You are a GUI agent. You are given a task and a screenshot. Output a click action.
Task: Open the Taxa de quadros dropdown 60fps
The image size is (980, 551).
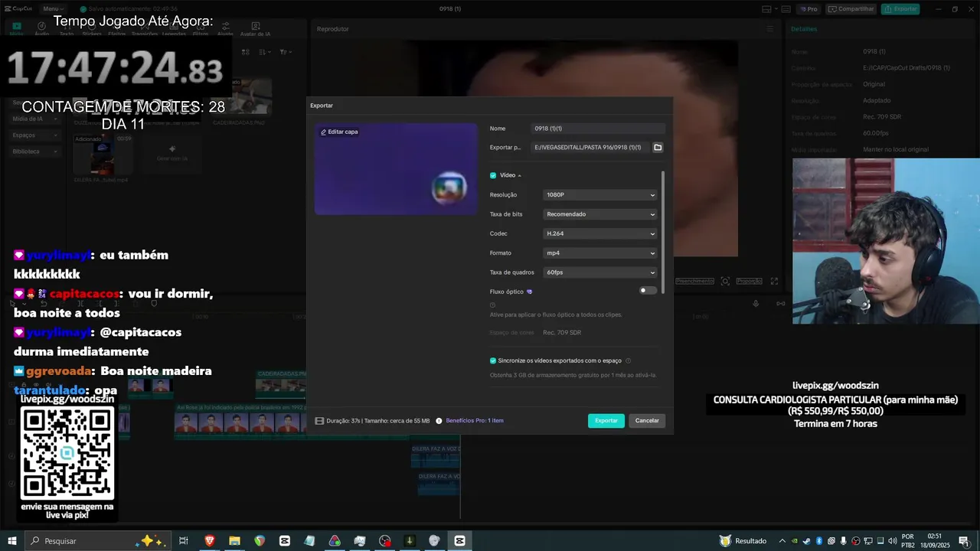(600, 272)
